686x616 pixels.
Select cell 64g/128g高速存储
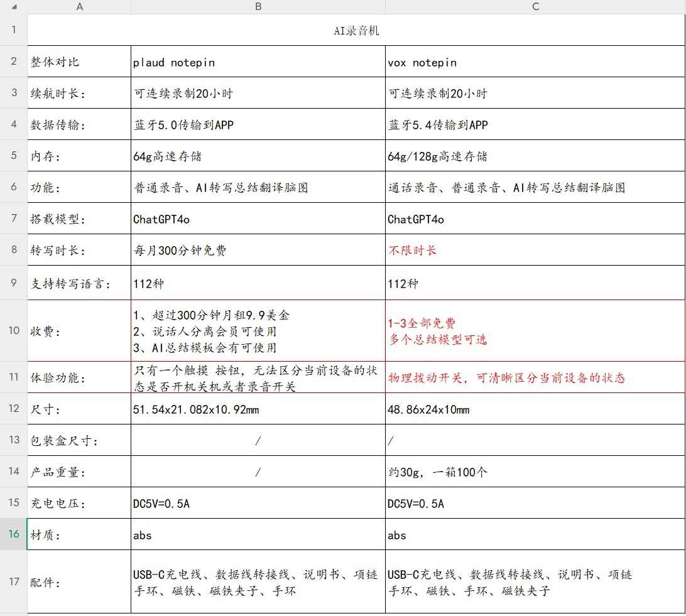(x=535, y=156)
